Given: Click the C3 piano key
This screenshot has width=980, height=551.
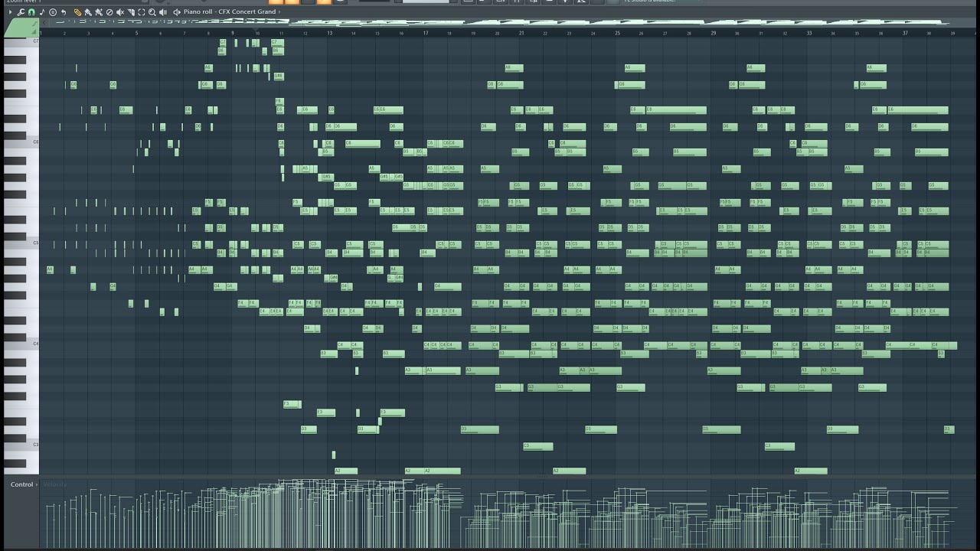Looking at the screenshot, I should (21, 445).
